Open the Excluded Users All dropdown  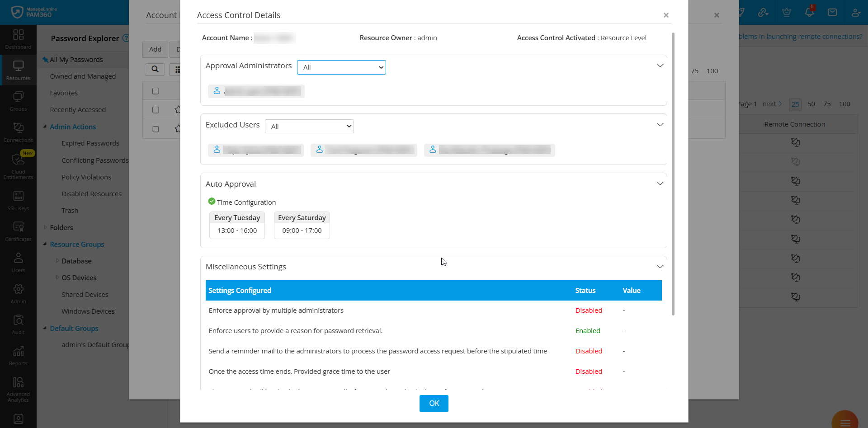coord(309,126)
